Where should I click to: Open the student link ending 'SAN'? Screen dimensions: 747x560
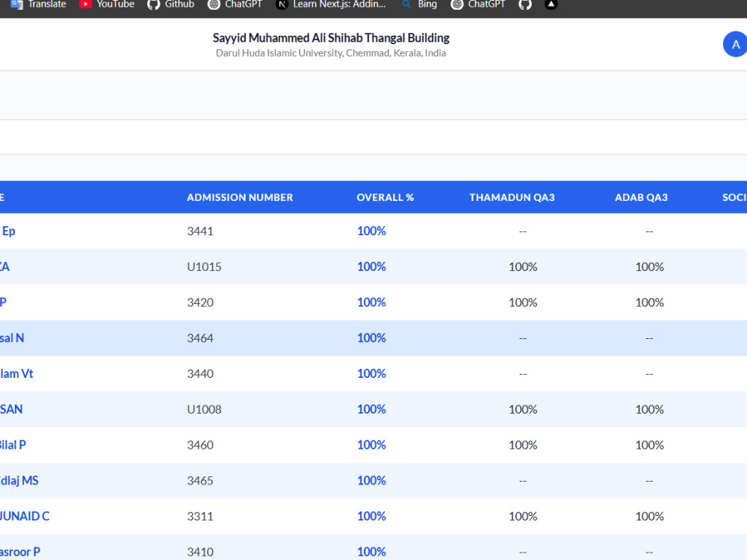[x=11, y=409]
